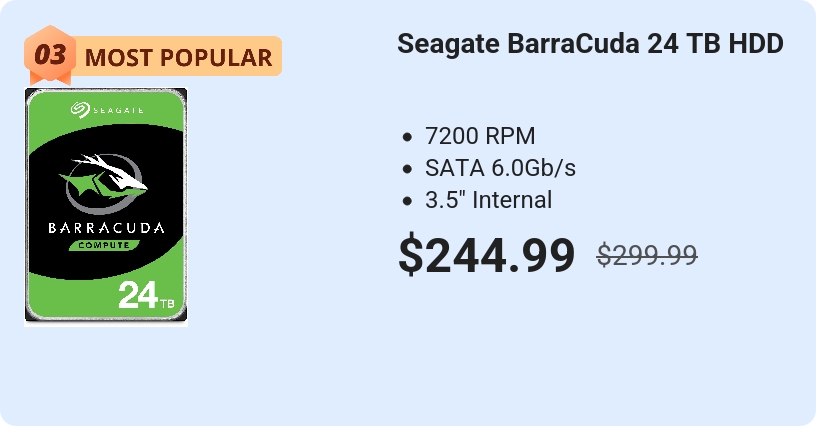This screenshot has height=426, width=816.
Task: Click the Seagate logo on the drive image
Action: [107, 109]
